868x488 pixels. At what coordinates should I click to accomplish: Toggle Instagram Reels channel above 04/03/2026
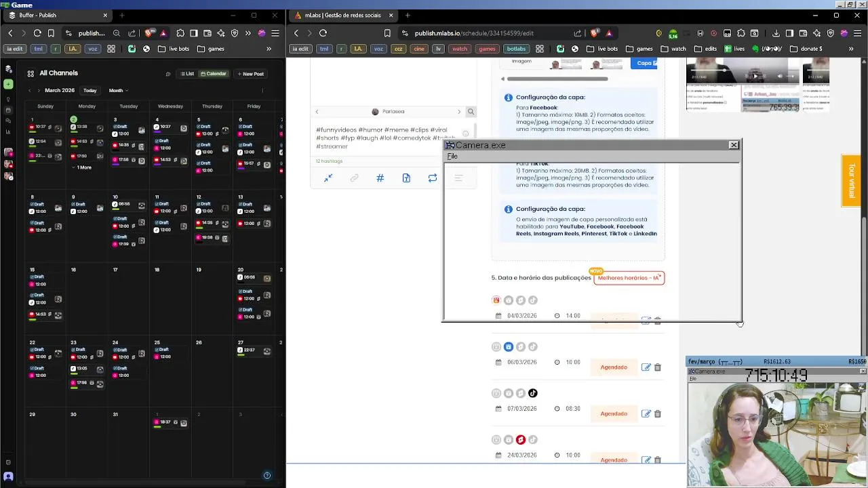coord(496,300)
